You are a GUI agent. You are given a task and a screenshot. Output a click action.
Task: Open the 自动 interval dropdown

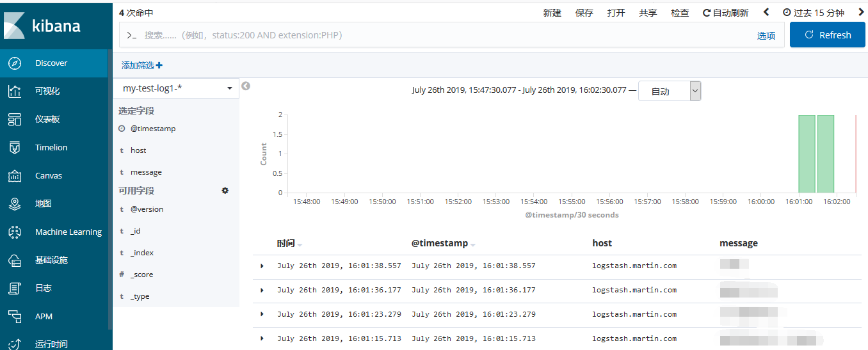point(670,91)
